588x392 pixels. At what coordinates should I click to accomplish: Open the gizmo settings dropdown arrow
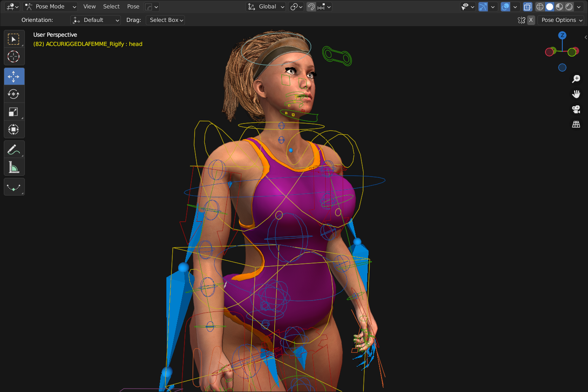tap(493, 7)
